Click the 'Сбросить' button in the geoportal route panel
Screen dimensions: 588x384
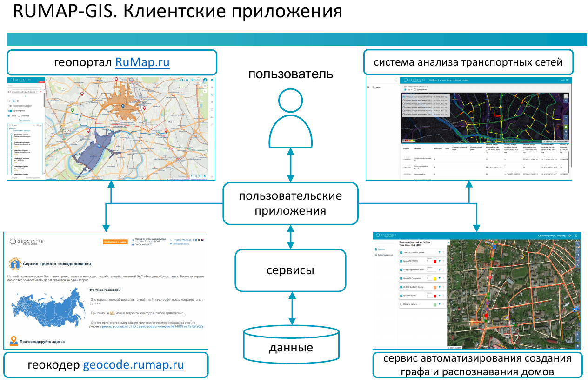[25, 121]
